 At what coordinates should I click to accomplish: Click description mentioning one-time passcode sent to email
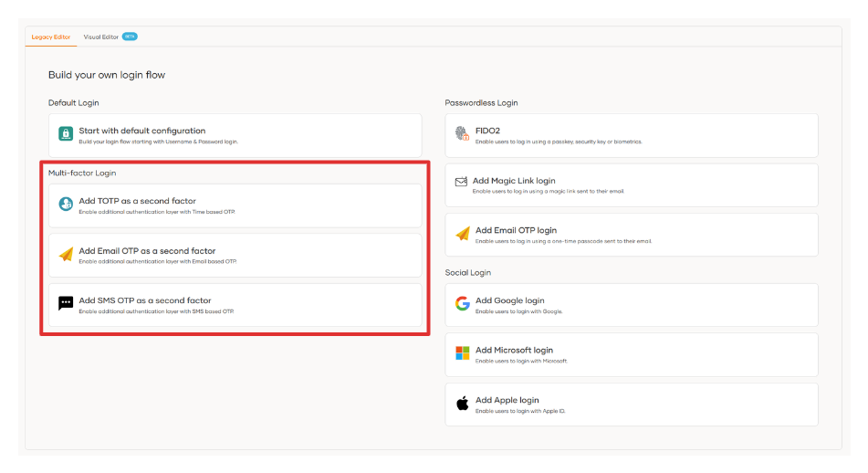[x=563, y=241]
